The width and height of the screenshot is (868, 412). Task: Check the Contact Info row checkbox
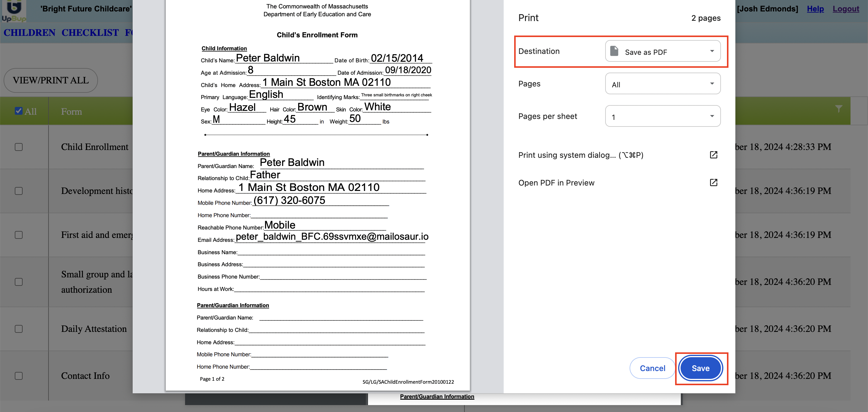(x=19, y=376)
